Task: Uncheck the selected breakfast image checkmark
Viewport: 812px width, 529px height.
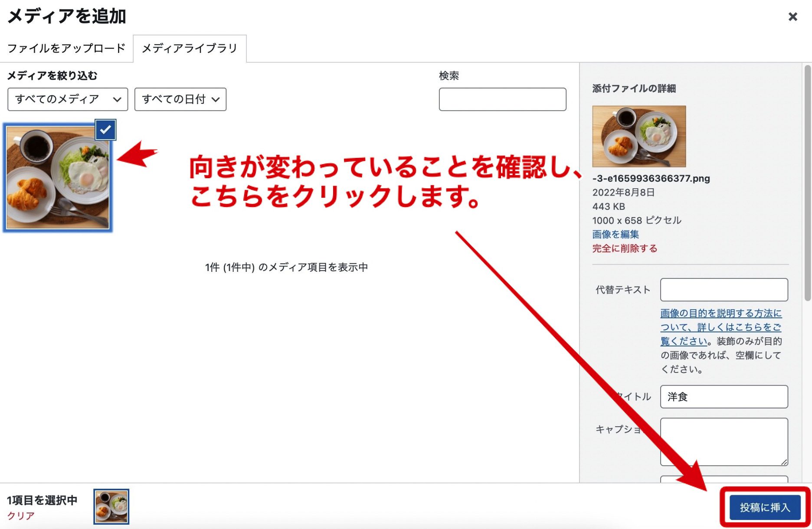Action: click(105, 130)
